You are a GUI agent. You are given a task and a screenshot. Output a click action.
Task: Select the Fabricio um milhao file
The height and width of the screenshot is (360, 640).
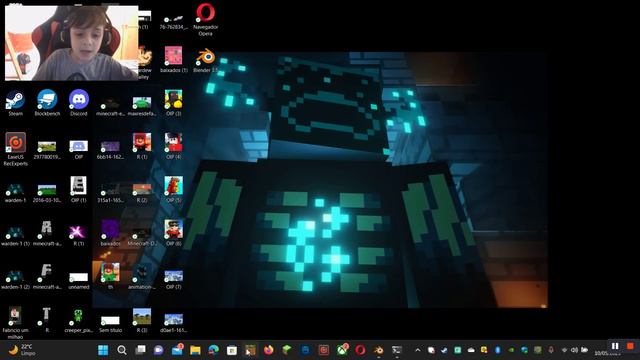(16, 322)
